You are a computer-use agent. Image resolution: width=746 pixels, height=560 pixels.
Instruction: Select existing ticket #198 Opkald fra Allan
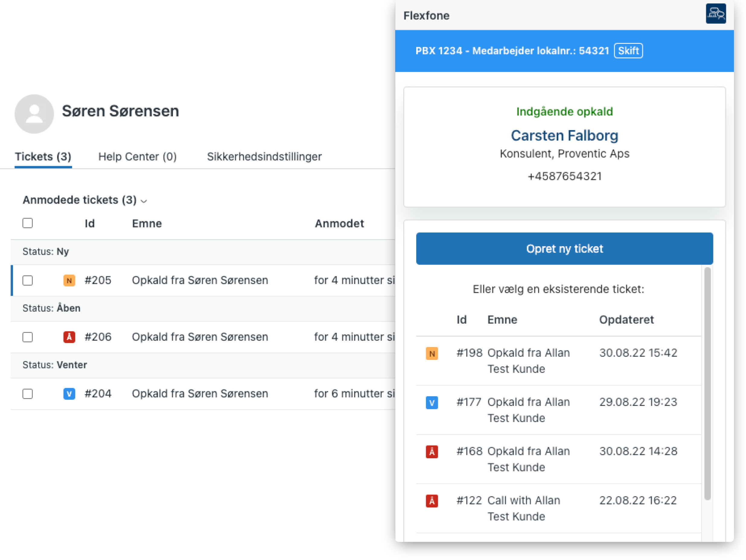click(559, 361)
